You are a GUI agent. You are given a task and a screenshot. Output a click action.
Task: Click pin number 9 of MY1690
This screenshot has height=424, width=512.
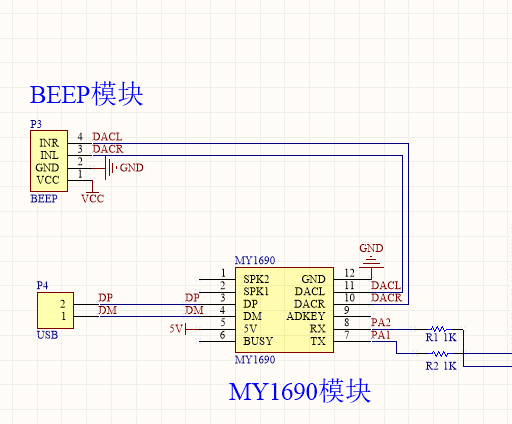click(347, 310)
